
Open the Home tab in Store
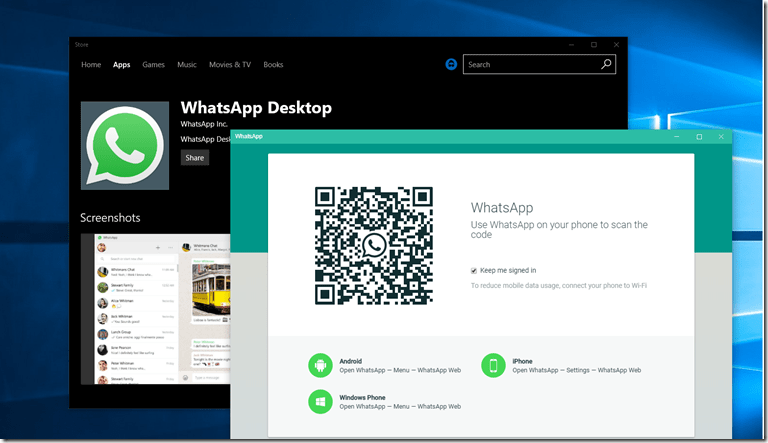[91, 65]
